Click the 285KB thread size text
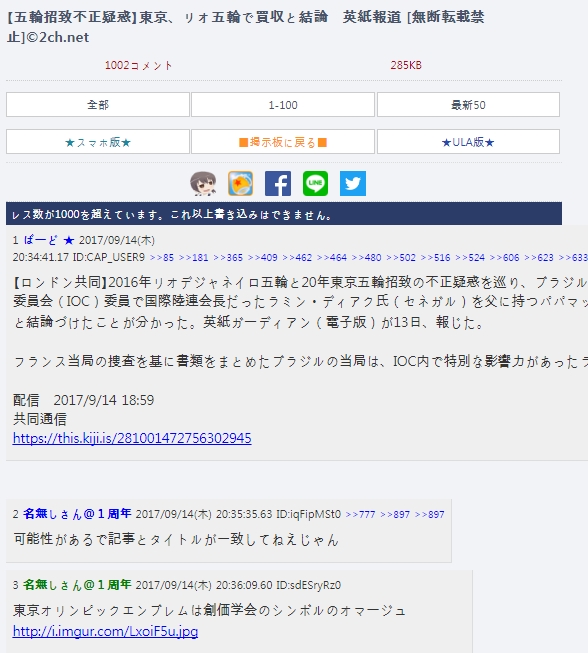The height and width of the screenshot is (653, 588). point(406,65)
